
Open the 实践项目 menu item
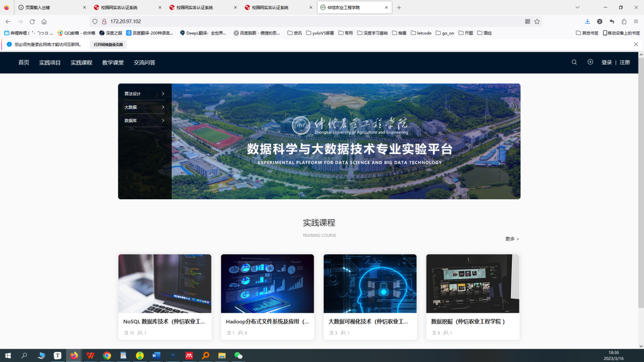click(x=50, y=63)
